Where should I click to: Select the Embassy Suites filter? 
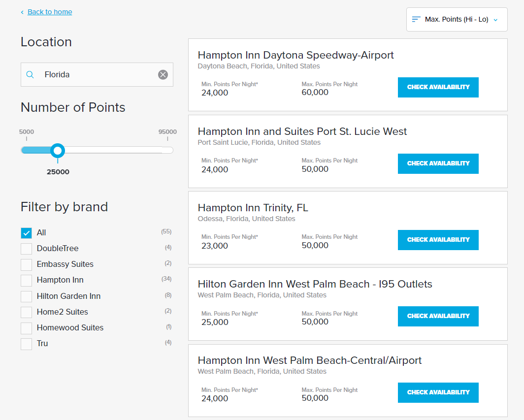click(x=26, y=264)
